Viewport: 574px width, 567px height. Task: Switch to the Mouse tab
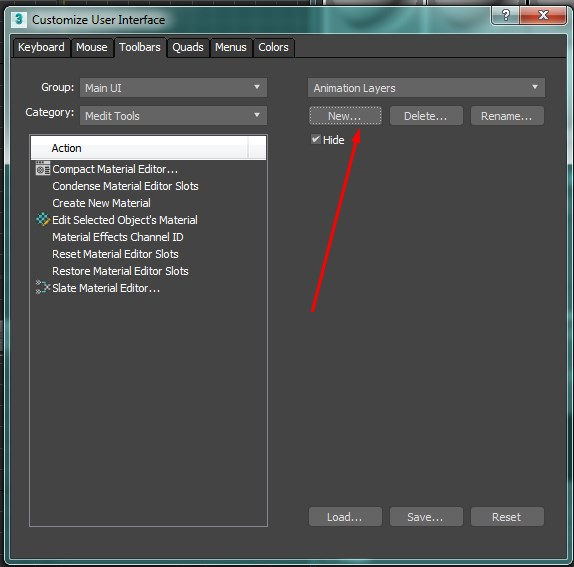[x=92, y=47]
